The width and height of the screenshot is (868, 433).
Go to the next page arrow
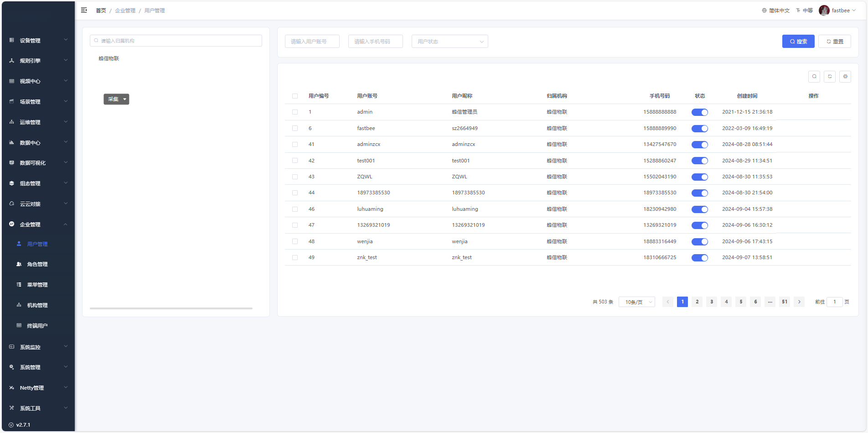point(799,302)
